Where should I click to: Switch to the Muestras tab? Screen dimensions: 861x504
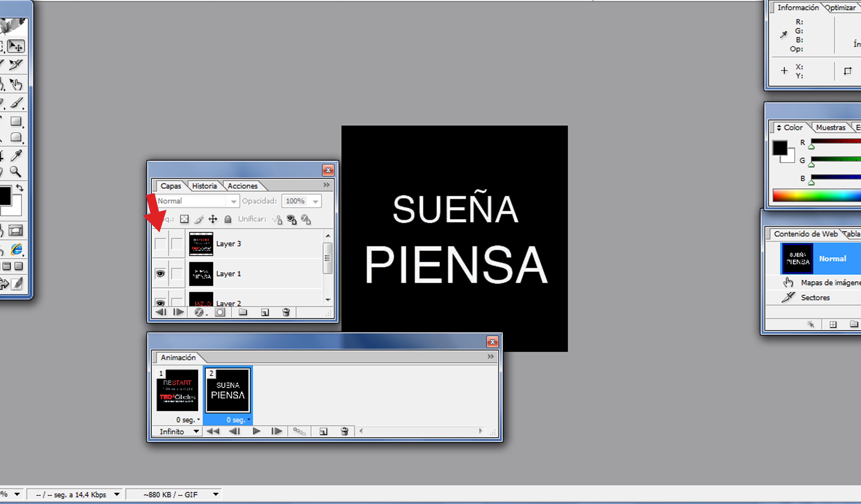(830, 128)
